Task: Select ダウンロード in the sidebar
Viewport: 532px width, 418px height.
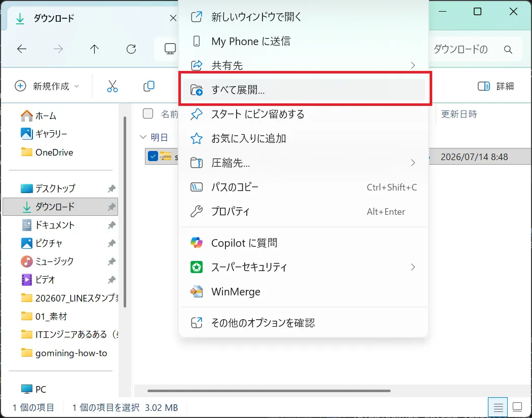Action: coord(60,207)
